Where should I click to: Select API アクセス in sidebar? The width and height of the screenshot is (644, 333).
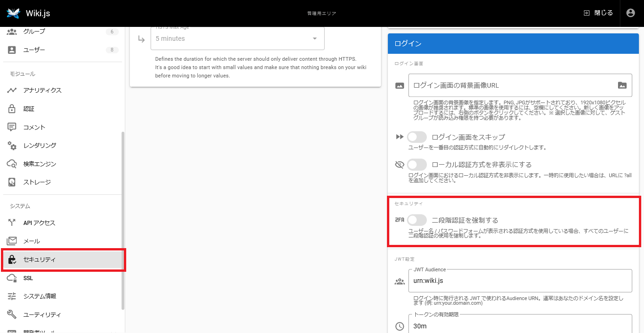pyautogui.click(x=39, y=223)
